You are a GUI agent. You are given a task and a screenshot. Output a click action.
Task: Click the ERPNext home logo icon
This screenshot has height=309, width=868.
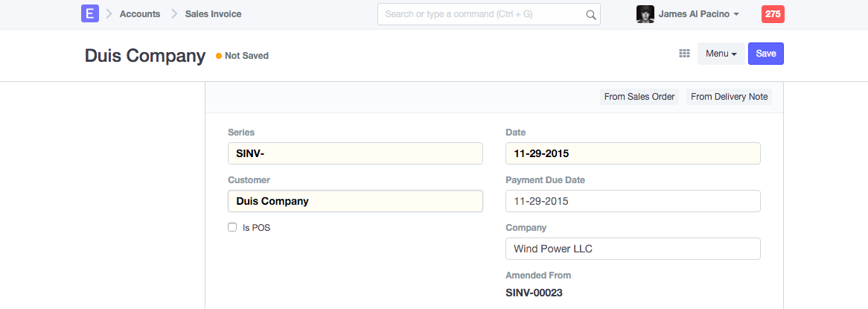90,14
